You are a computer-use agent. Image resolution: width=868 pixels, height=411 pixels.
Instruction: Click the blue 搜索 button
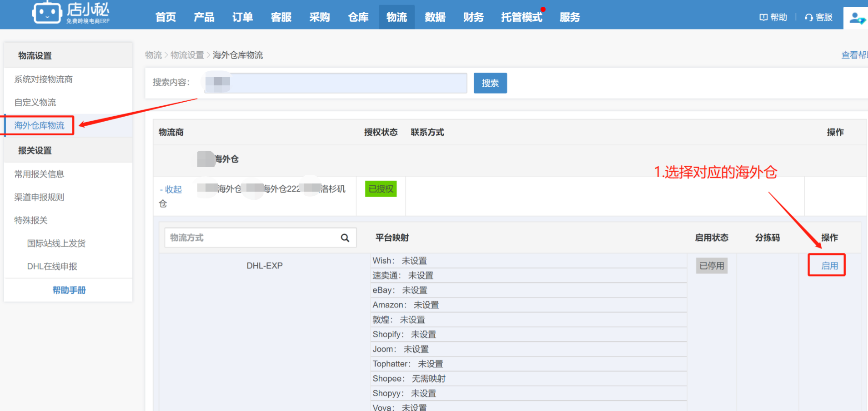(490, 83)
